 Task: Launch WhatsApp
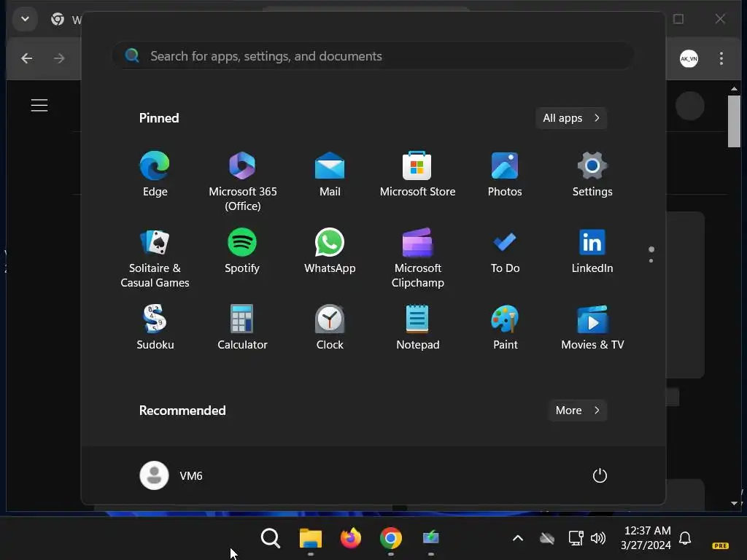(x=330, y=251)
